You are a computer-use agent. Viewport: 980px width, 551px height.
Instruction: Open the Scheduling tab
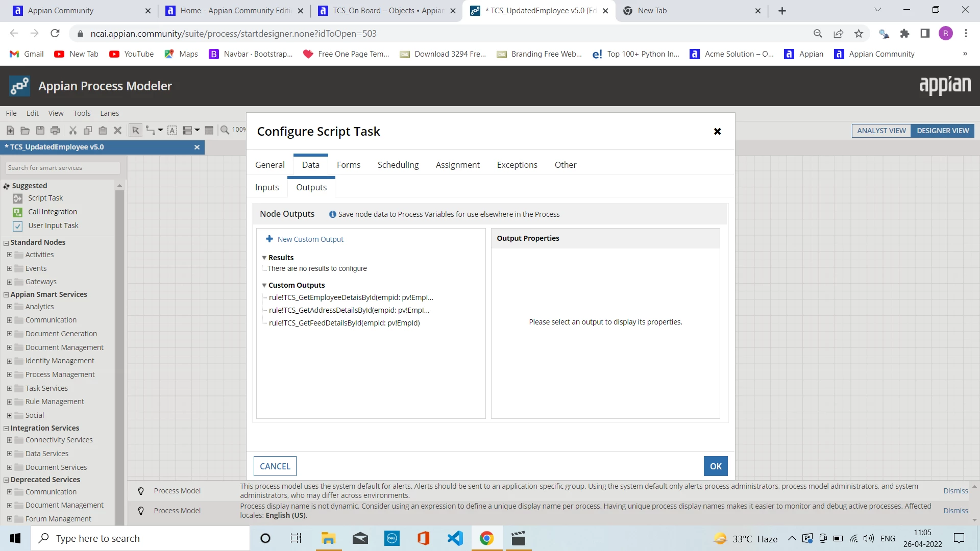[x=398, y=165]
